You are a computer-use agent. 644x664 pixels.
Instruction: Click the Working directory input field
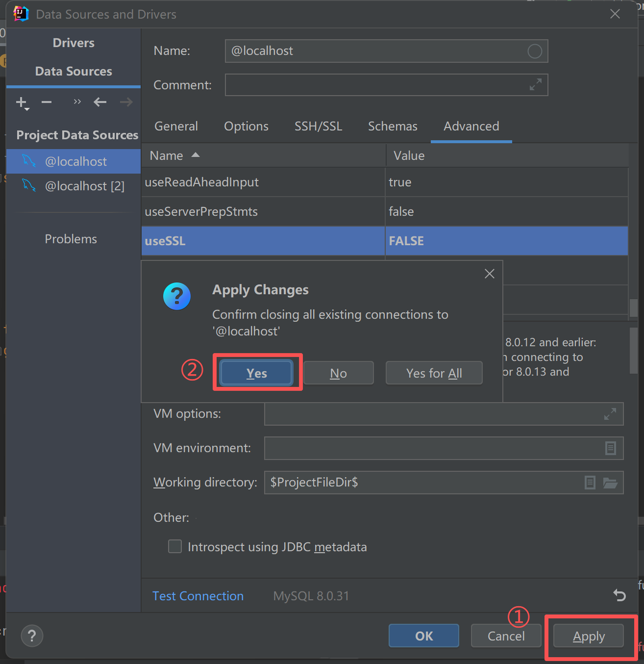(444, 482)
